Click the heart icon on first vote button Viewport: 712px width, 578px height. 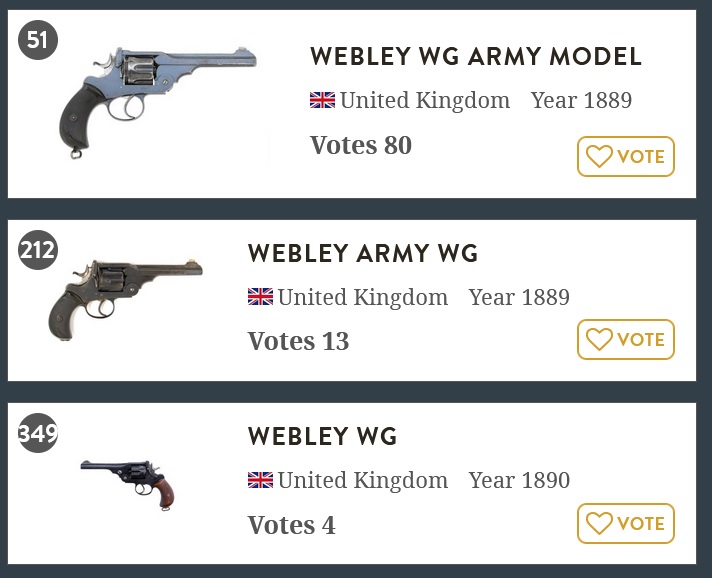(x=599, y=157)
